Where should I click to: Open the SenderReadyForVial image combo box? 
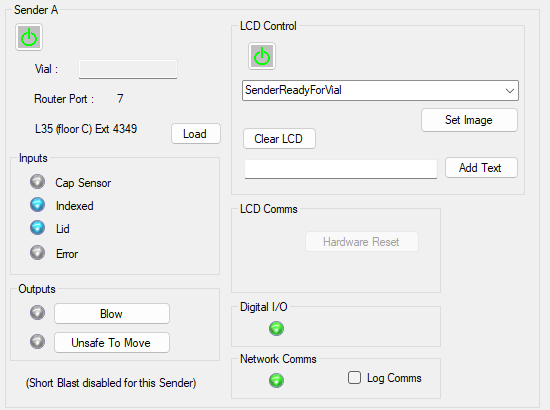pyautogui.click(x=380, y=90)
